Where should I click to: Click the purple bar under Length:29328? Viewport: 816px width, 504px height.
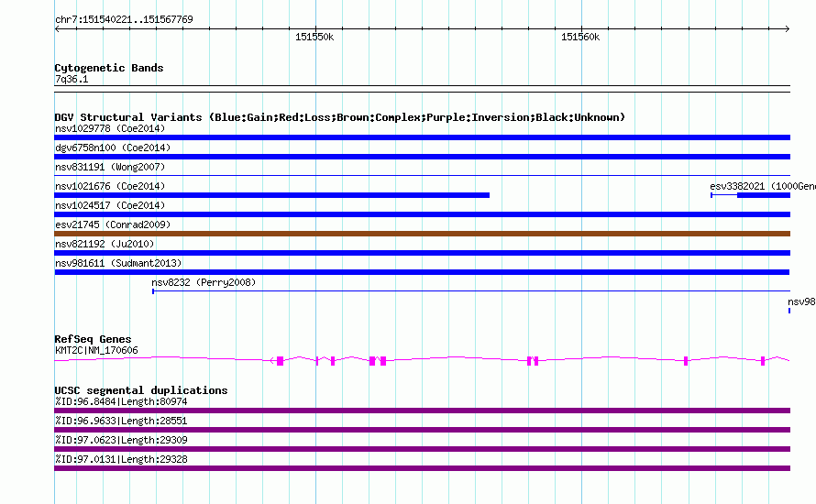click(422, 468)
